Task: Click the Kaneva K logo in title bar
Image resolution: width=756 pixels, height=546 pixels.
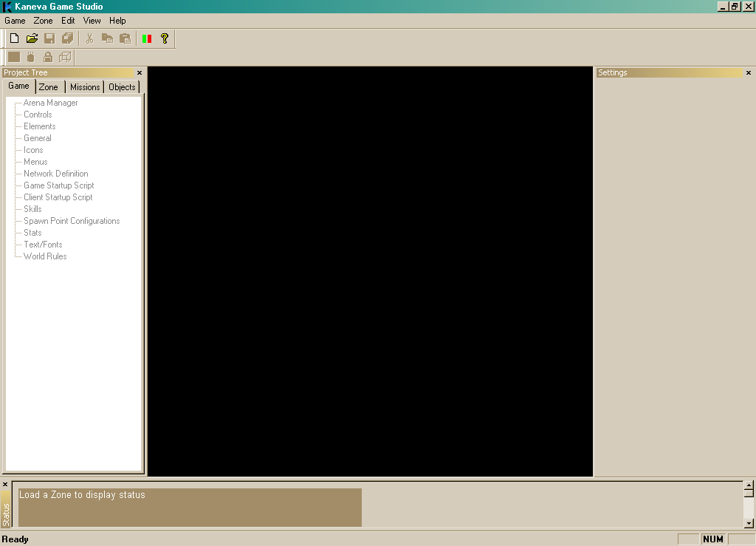Action: click(x=7, y=6)
